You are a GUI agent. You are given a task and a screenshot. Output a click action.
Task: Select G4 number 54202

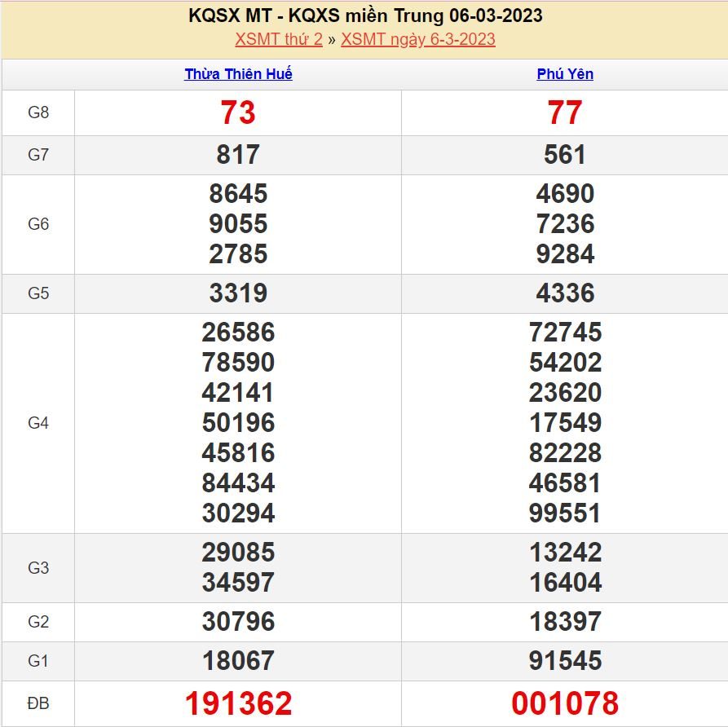point(565,363)
